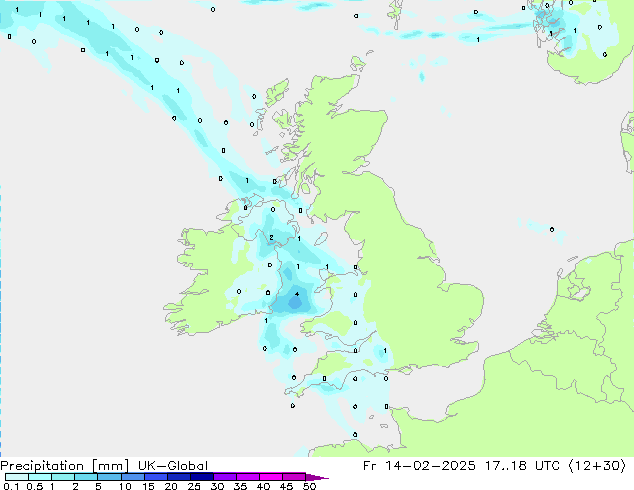This screenshot has width=634, height=490.
Task: Click the 45–50 mm legend swatch
Action: (294, 477)
